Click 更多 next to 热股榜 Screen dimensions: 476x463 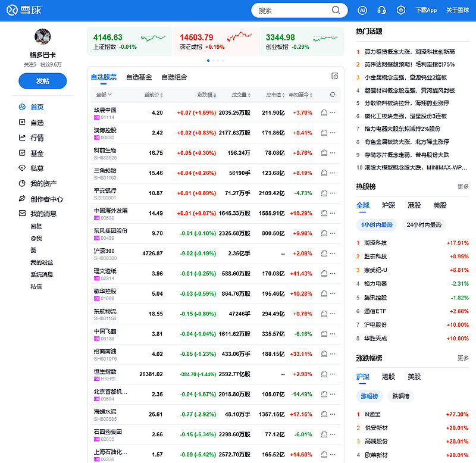tap(463, 187)
